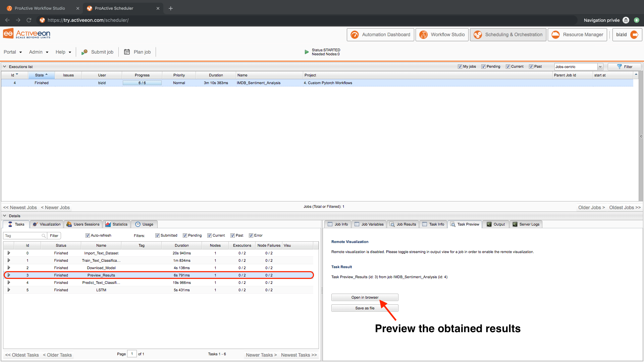644x362 pixels.
Task: Toggle the tasks Current filter checkbox
Action: tap(209, 235)
